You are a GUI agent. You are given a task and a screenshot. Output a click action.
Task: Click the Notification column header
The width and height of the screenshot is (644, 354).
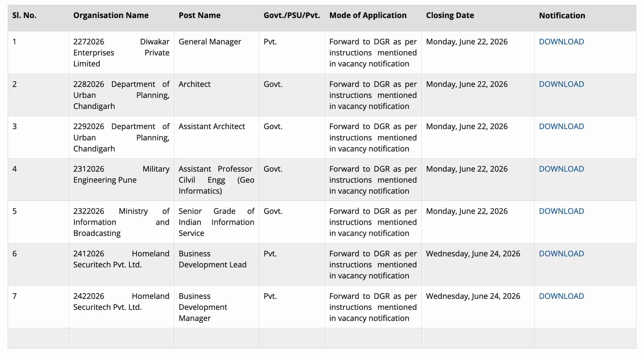[x=562, y=15]
